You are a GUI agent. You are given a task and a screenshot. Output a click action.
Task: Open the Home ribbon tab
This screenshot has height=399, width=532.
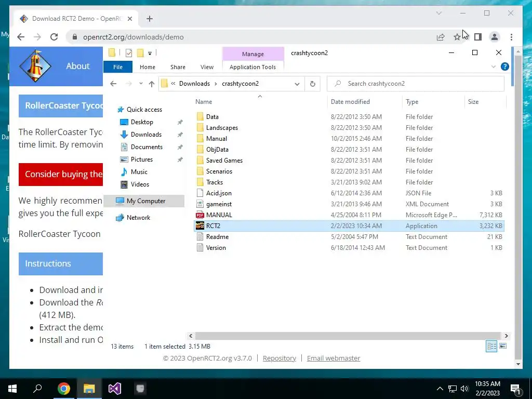[x=147, y=67]
